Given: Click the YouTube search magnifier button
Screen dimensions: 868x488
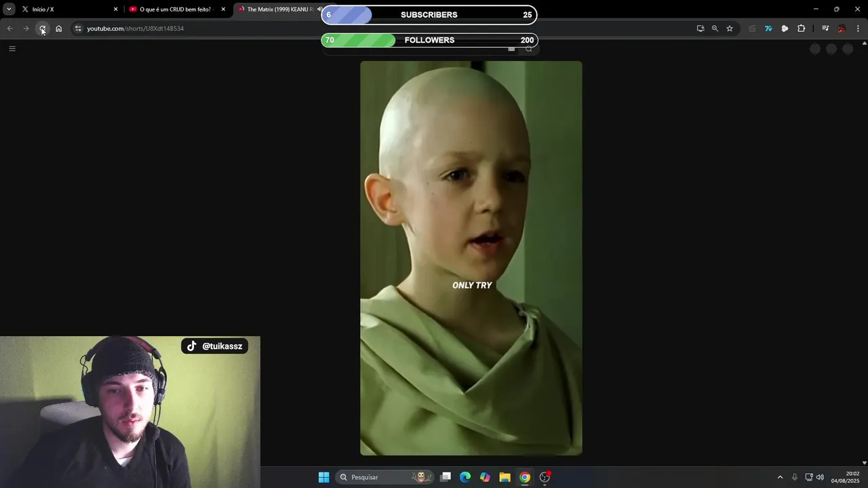Looking at the screenshot, I should click(529, 49).
